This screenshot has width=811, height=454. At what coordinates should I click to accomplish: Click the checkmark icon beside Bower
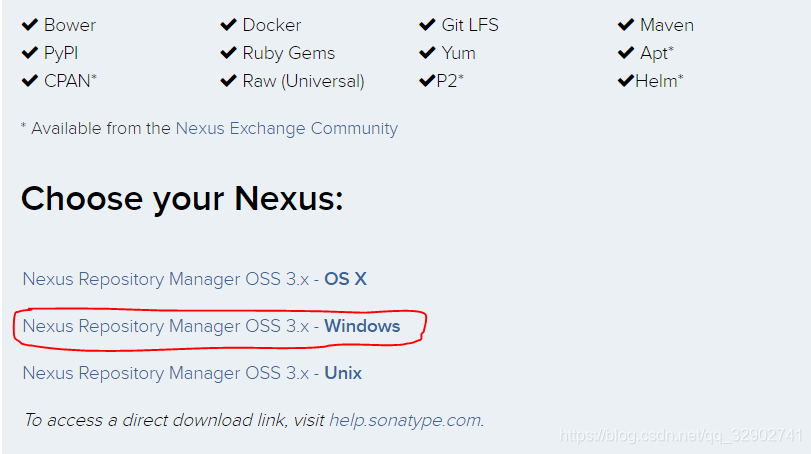click(x=30, y=24)
